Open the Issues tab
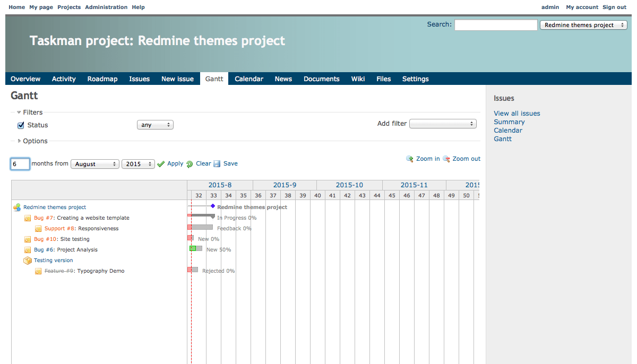Viewport: 637px width, 364px height. pos(140,79)
